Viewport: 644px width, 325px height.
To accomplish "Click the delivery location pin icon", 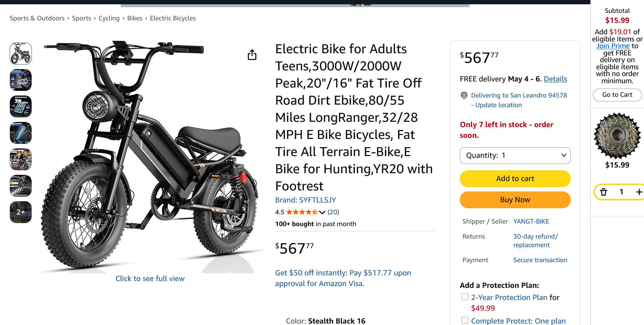I will [464, 95].
